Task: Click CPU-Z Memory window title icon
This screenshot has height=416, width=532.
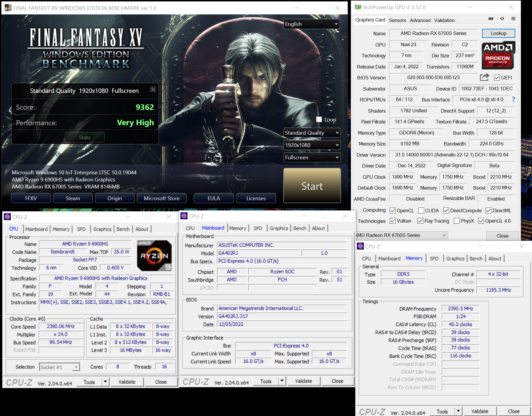Action: point(360,246)
